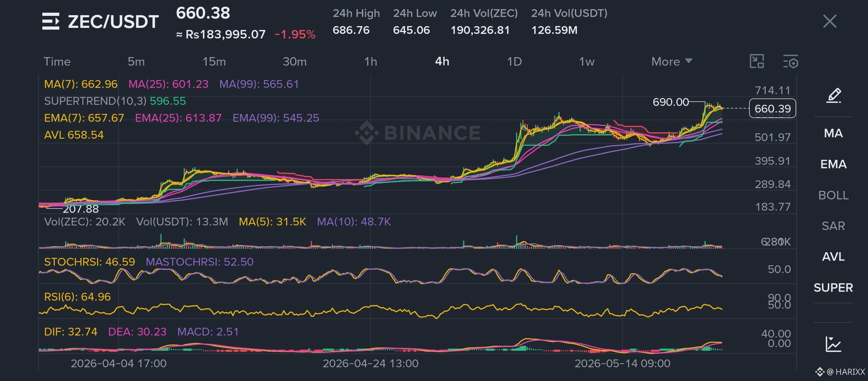Switch to the 1h interval

click(x=370, y=61)
